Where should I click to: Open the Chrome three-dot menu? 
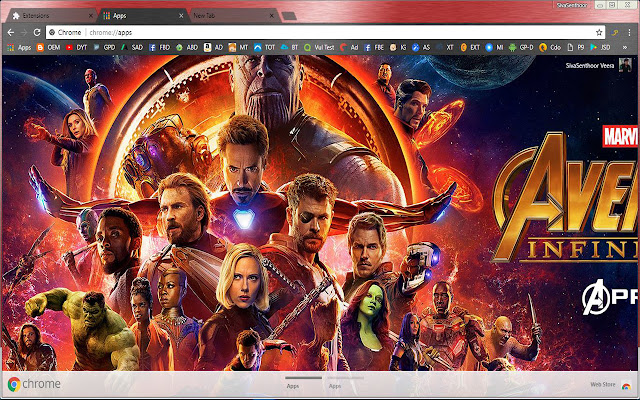[629, 32]
